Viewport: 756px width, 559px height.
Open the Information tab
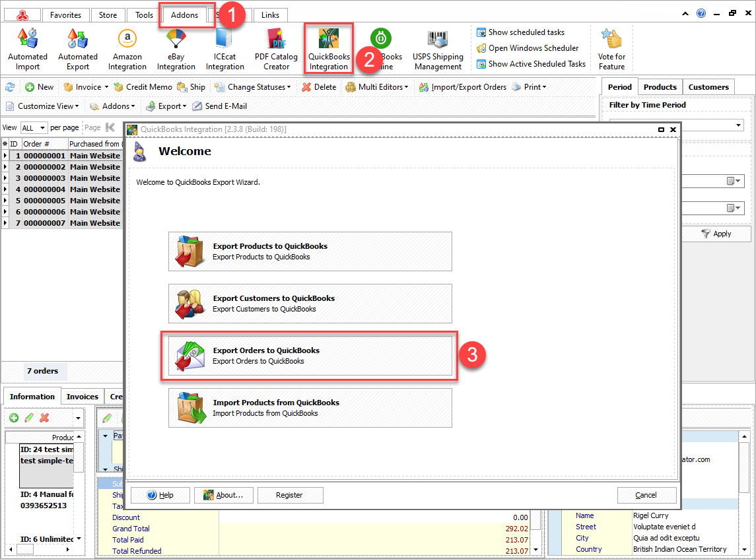[32, 397]
